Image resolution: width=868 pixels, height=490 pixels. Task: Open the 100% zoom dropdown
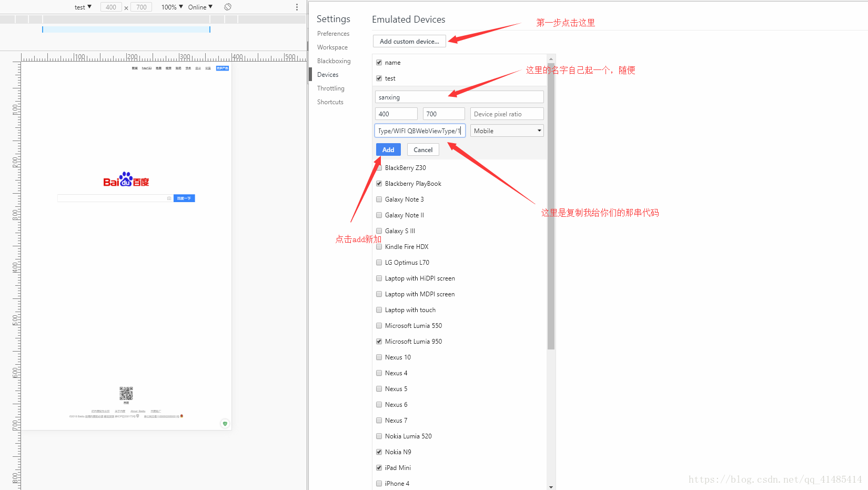click(172, 7)
